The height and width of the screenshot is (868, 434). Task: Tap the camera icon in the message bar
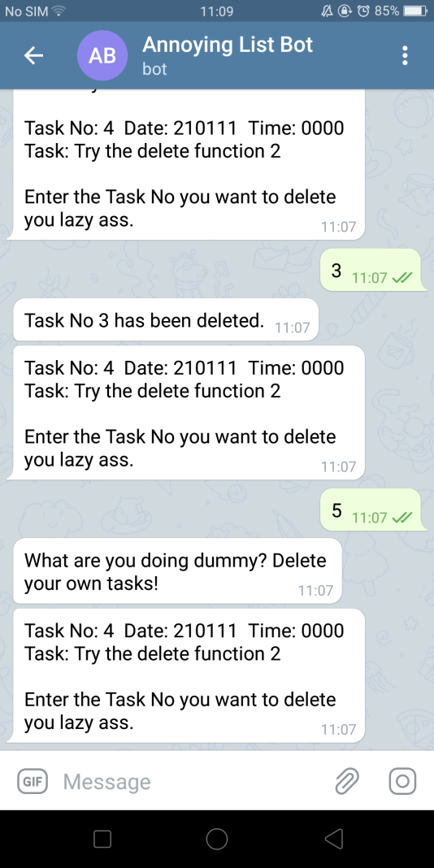(x=402, y=781)
